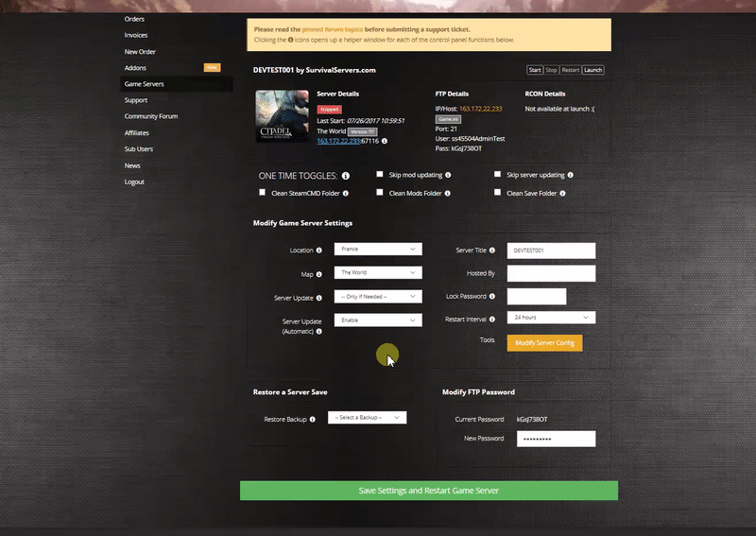Click the server IP address link in Server Details
The image size is (756, 536).
(x=338, y=141)
